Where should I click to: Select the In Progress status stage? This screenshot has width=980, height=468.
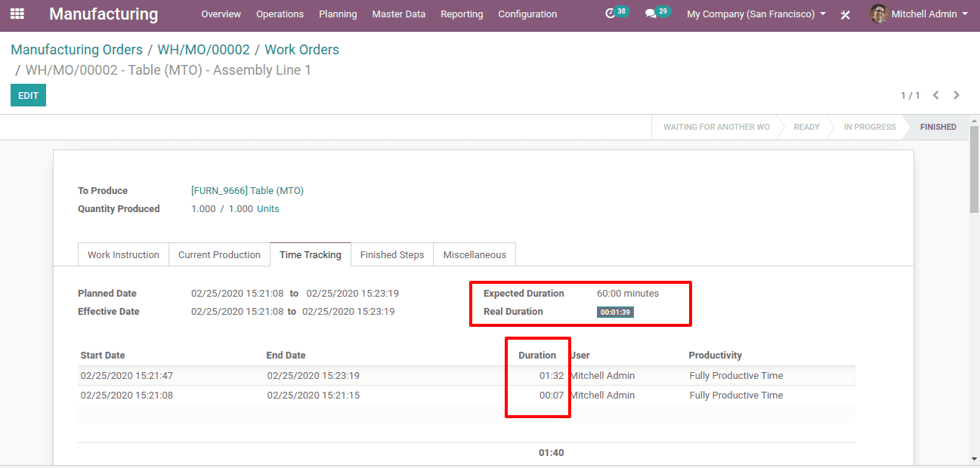(x=870, y=127)
